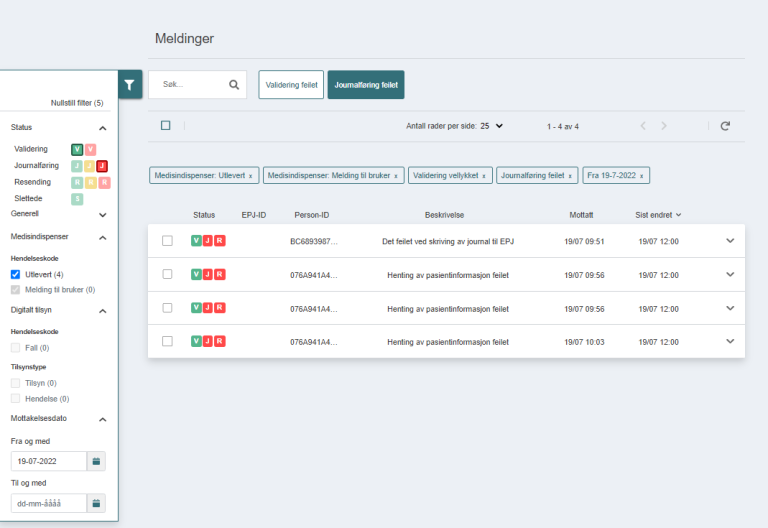The image size is (768, 528).
Task: Refresh the message list
Action: point(725,126)
